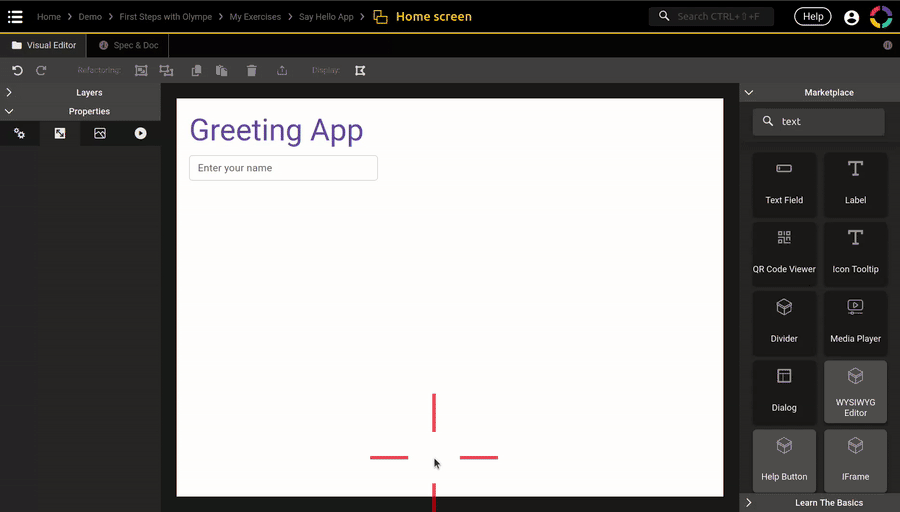The height and width of the screenshot is (512, 900).
Task: Open the user account icon
Action: pyautogui.click(x=851, y=17)
